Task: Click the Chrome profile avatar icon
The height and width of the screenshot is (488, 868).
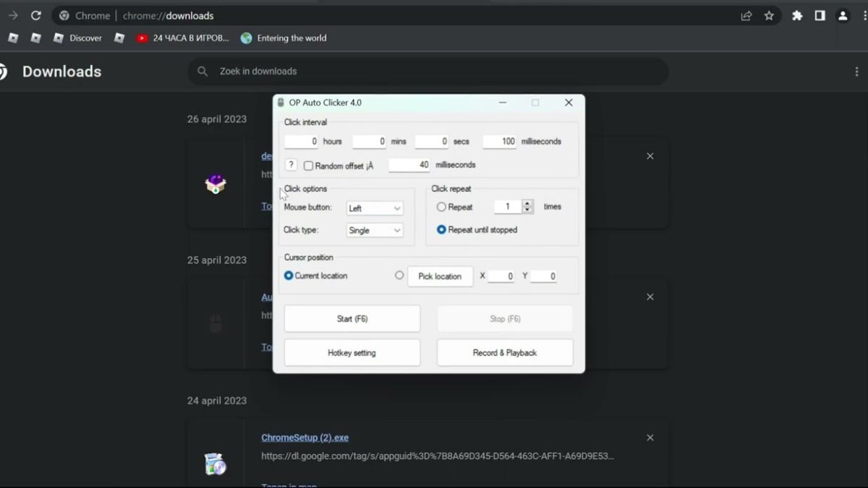Action: tap(843, 15)
